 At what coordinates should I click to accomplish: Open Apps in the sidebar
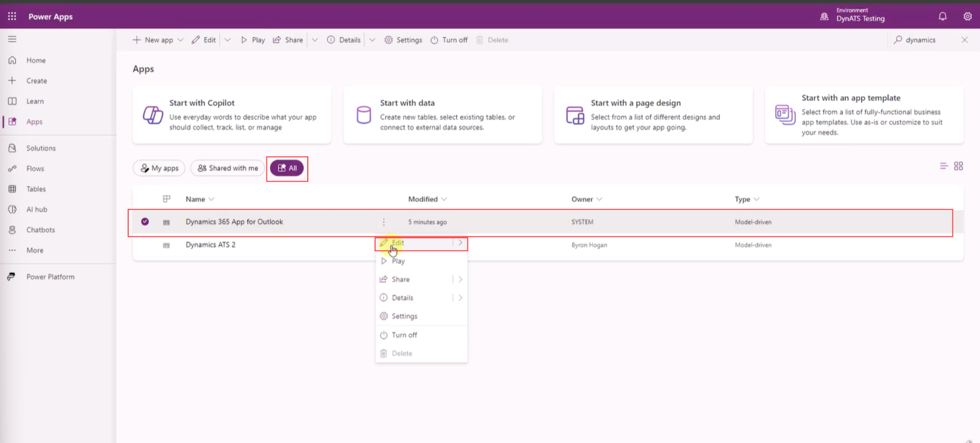coord(34,121)
